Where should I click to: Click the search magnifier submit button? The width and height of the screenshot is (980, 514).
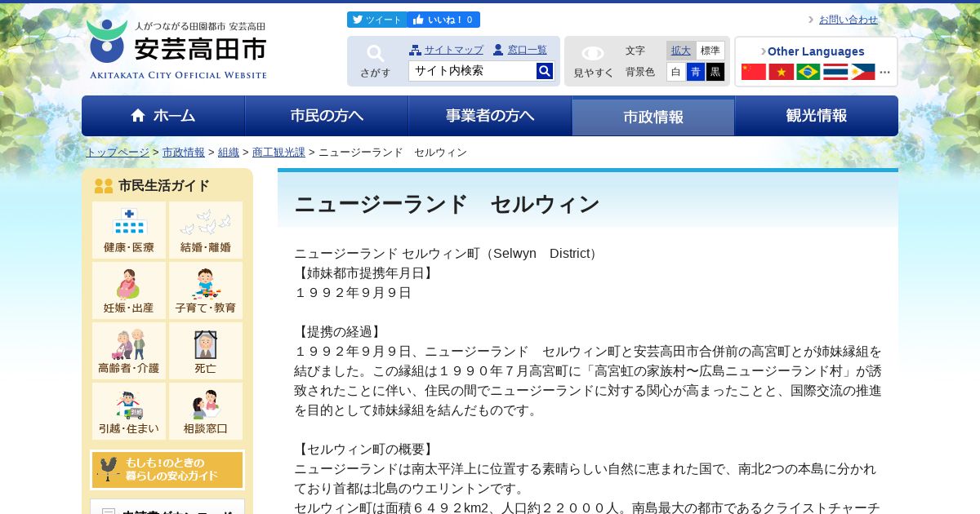tap(545, 71)
